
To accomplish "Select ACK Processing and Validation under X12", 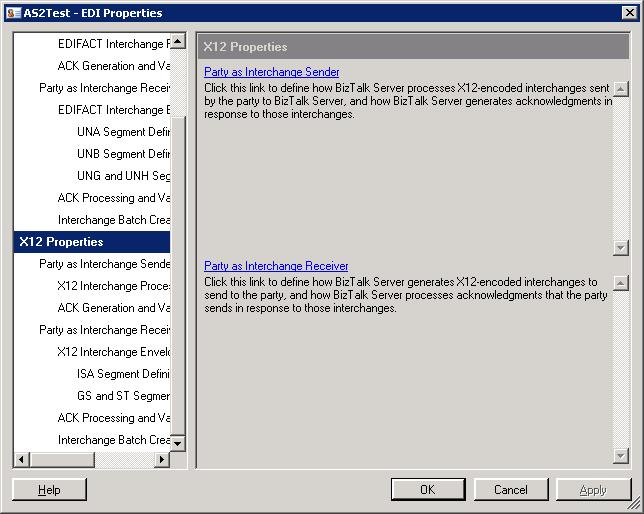I will click(114, 418).
